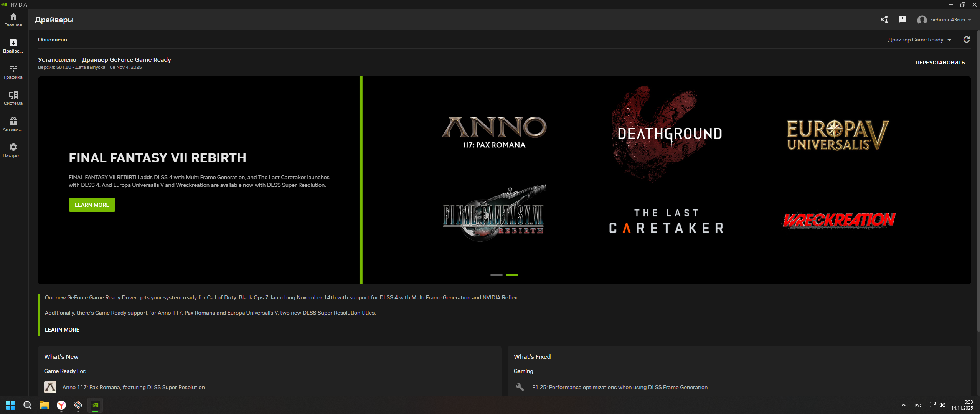Open the gift rewards sidebar icon
The image size is (980, 414).
coord(13,124)
